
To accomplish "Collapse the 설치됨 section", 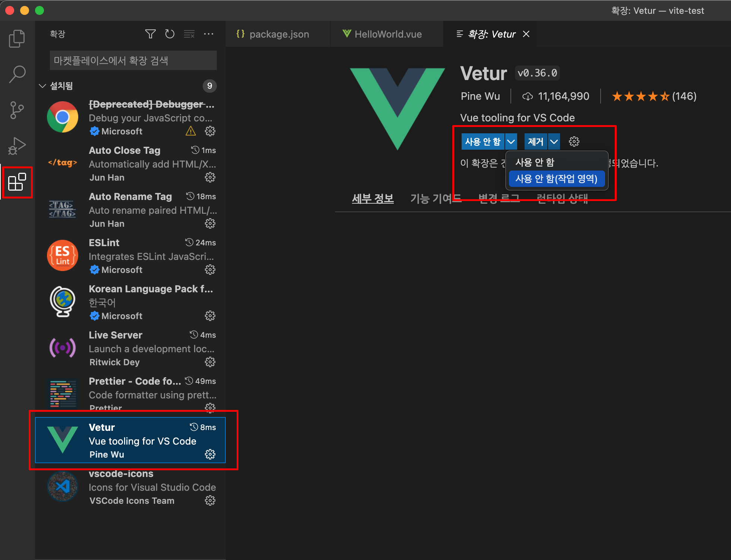I will (42, 86).
